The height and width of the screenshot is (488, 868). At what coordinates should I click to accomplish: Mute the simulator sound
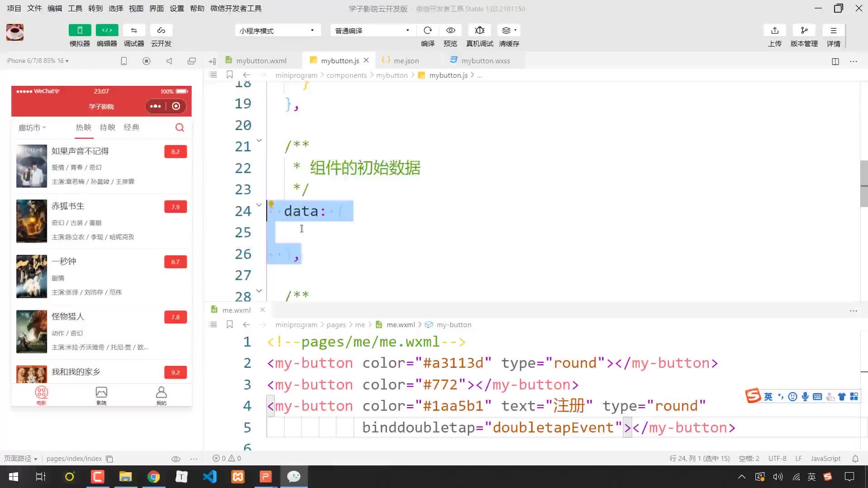pyautogui.click(x=169, y=61)
